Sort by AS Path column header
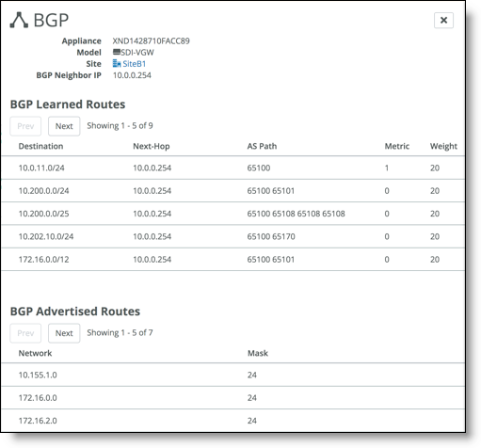 click(x=262, y=146)
